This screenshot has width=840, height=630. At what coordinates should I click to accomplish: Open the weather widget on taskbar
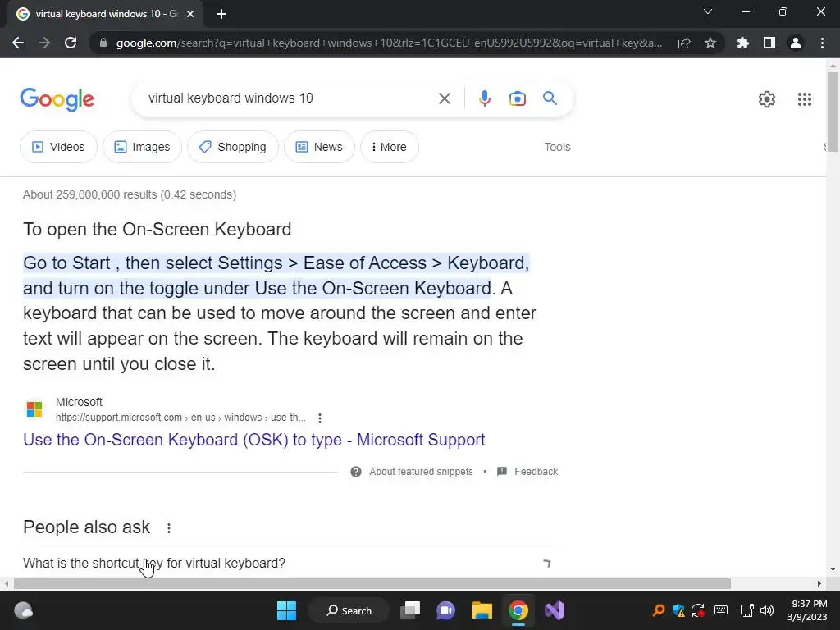click(x=23, y=610)
